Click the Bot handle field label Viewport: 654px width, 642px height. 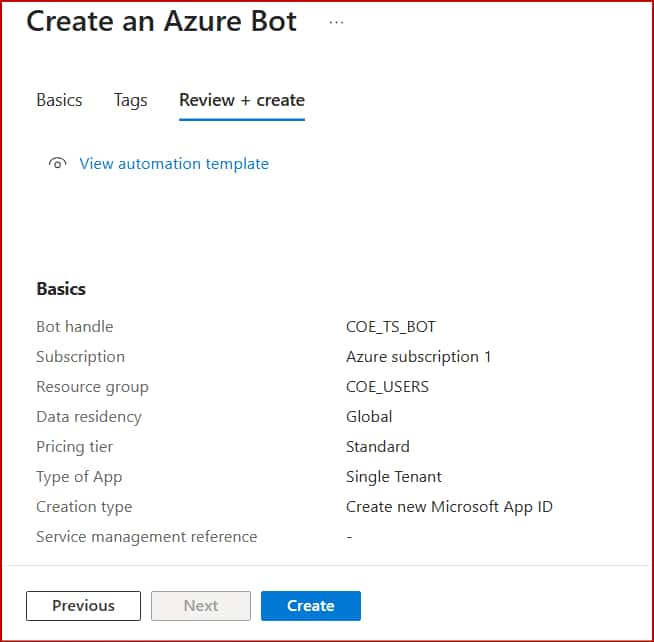coord(74,327)
